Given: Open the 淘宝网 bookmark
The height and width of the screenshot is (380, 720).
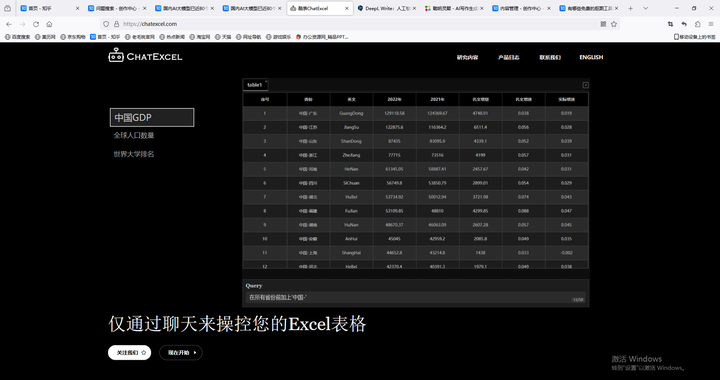Looking at the screenshot, I should click(x=200, y=37).
